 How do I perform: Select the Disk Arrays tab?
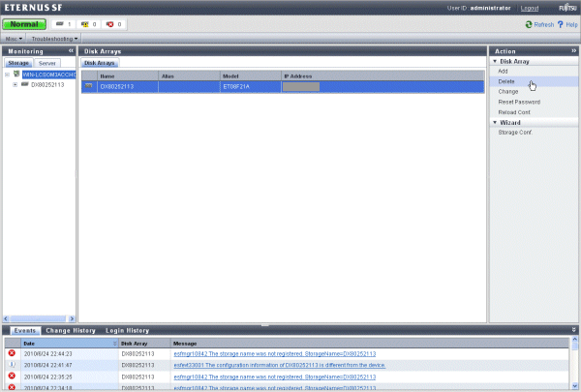pos(100,63)
